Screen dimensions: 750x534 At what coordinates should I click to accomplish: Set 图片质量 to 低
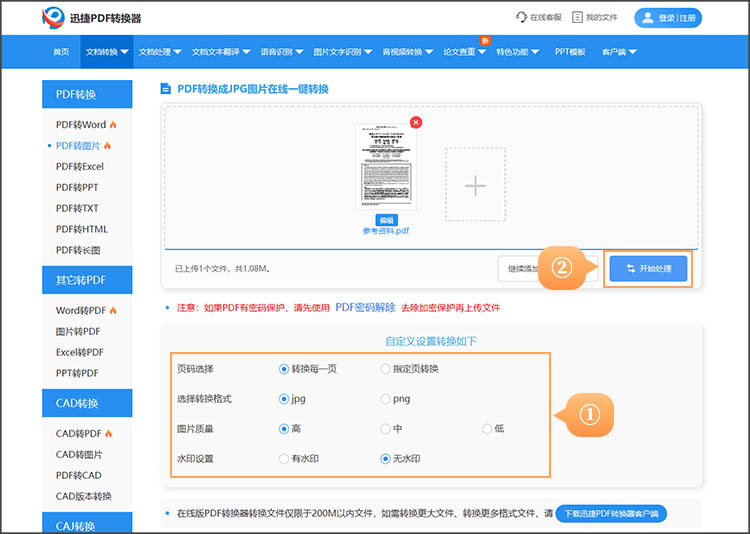tap(486, 429)
